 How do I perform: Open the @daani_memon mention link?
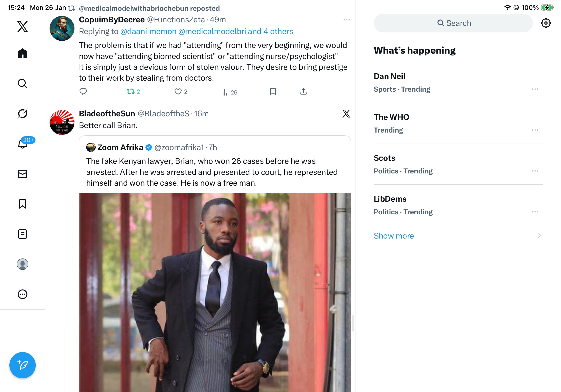[x=148, y=31]
